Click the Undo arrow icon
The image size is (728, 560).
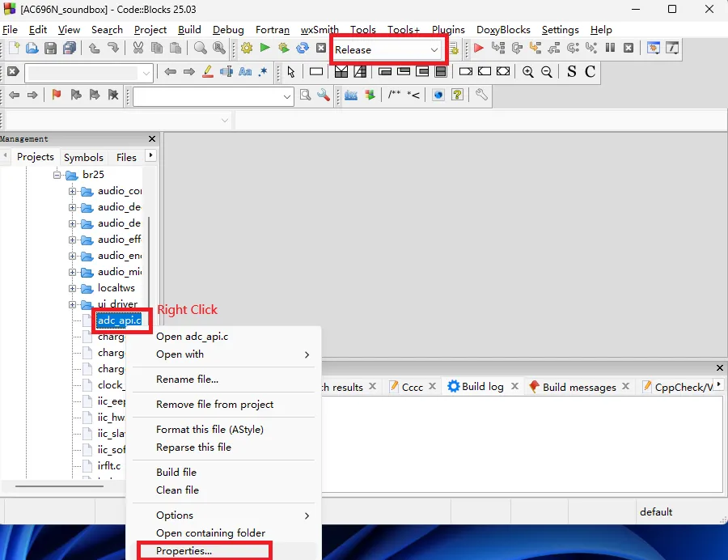(x=95, y=48)
